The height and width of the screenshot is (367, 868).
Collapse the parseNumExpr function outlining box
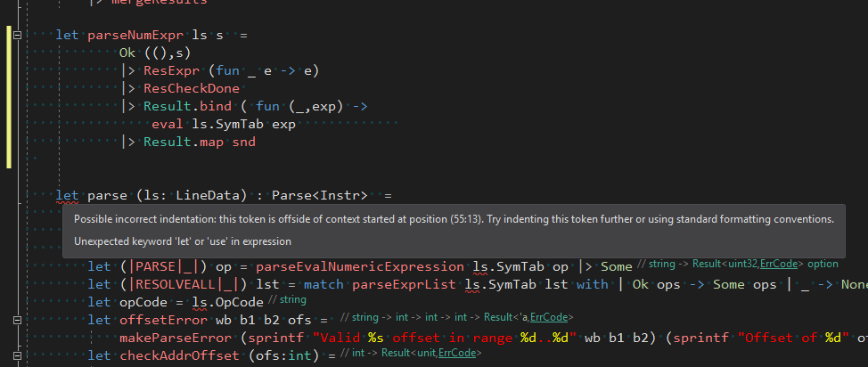17,36
